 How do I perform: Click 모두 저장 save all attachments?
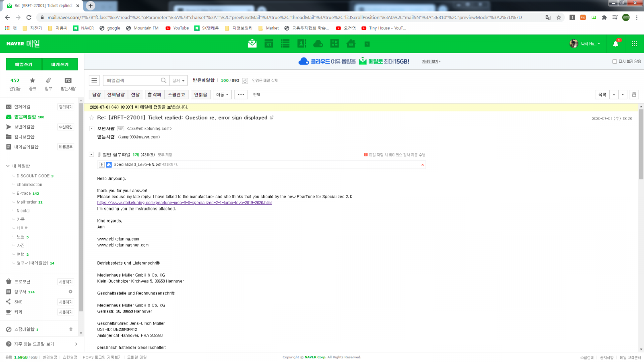point(165,155)
